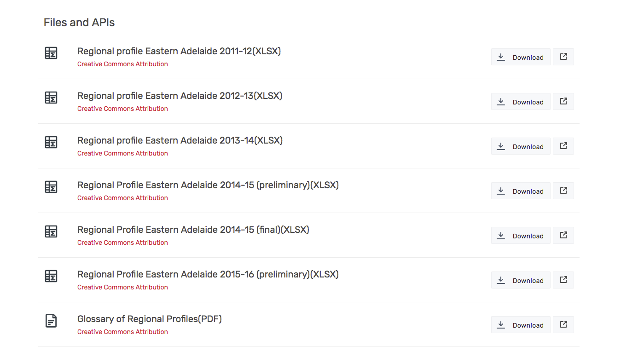Open 2011-12 profile in external link icon
The width and height of the screenshot is (644, 358).
[563, 57]
